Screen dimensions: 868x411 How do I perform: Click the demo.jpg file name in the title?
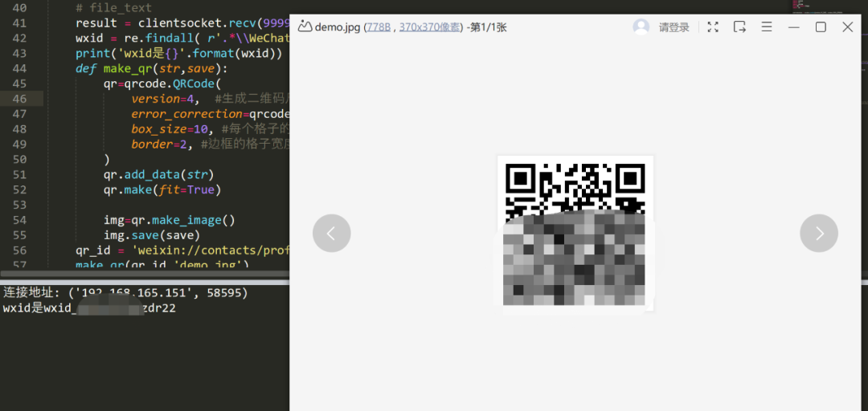[338, 27]
